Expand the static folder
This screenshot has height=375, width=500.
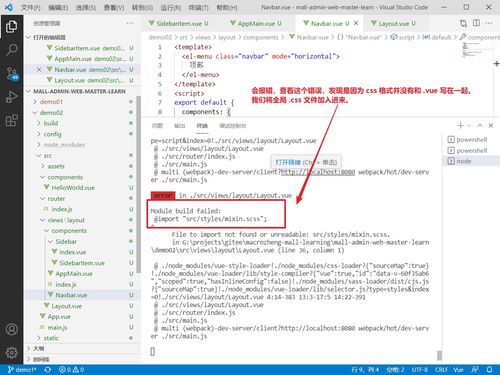(51, 338)
